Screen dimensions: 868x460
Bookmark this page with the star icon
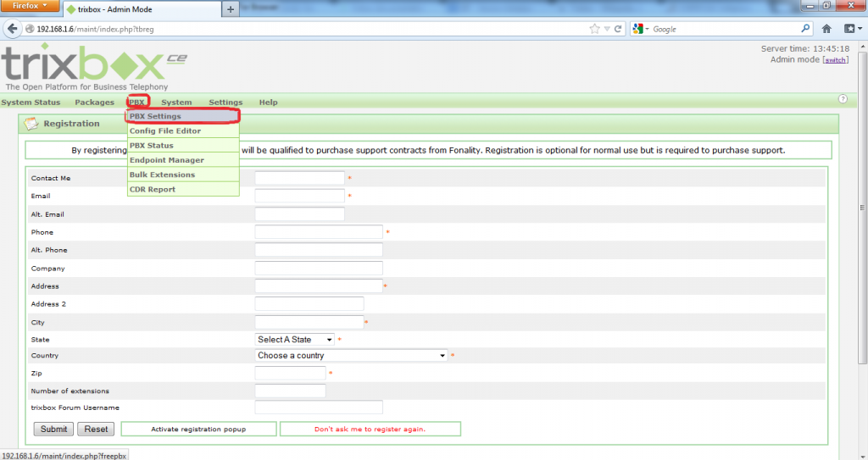coord(594,29)
